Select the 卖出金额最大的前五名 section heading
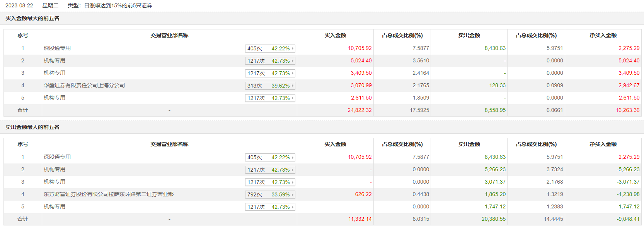 32,127
